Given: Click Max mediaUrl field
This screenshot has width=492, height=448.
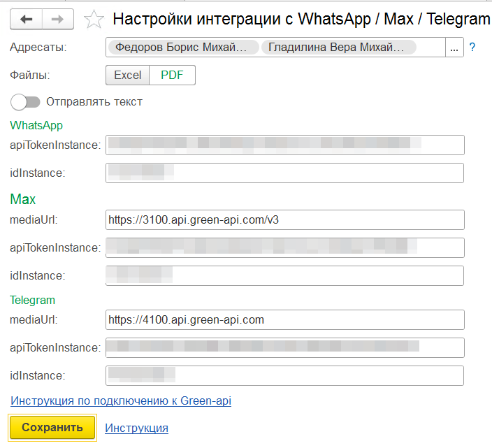Looking at the screenshot, I should click(x=285, y=220).
